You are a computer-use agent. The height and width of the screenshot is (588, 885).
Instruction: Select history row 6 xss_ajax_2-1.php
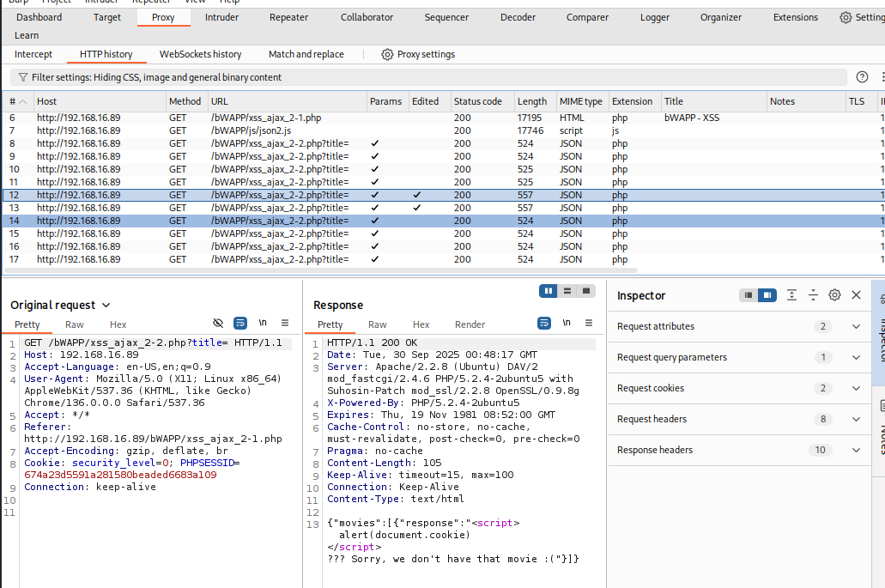point(443,118)
